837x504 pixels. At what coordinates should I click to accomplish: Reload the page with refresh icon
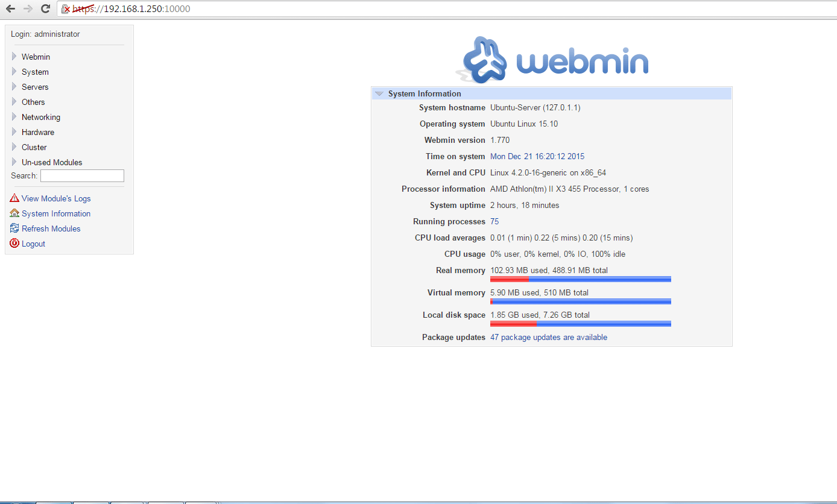pyautogui.click(x=45, y=8)
